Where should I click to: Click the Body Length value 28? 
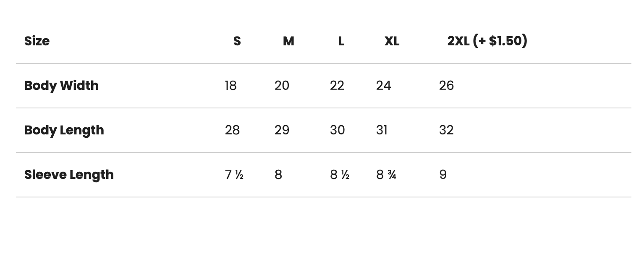coord(232,130)
